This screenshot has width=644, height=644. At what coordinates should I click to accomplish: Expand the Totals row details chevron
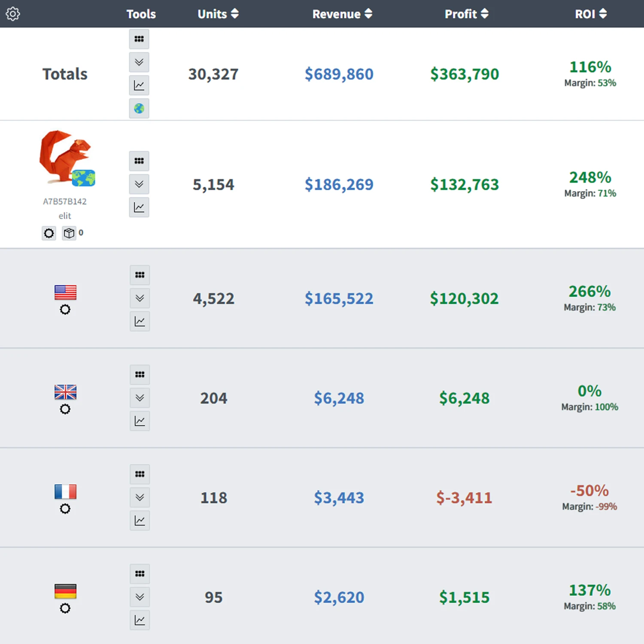tap(139, 62)
